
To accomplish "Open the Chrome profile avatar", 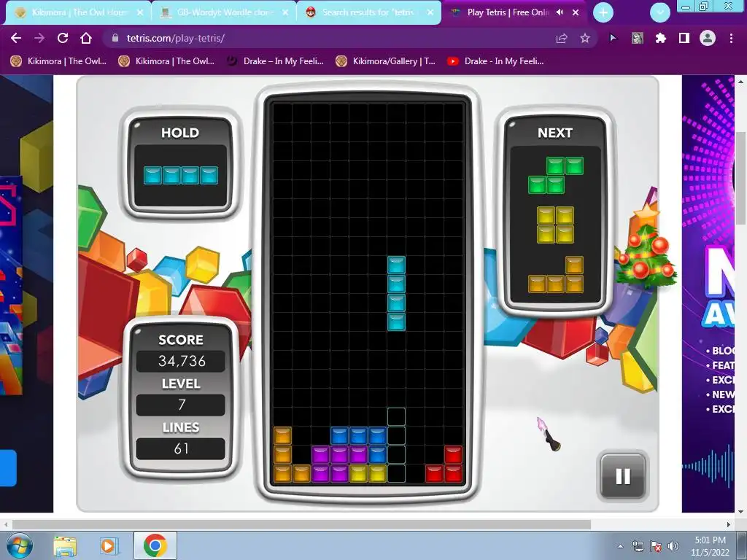I will tap(708, 38).
